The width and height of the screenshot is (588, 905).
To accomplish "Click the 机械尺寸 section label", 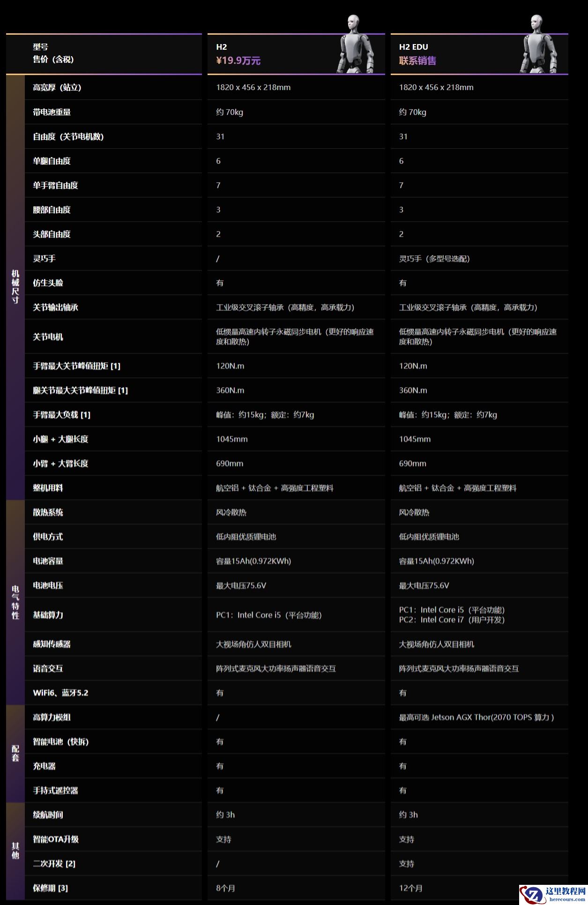I will click(x=15, y=286).
